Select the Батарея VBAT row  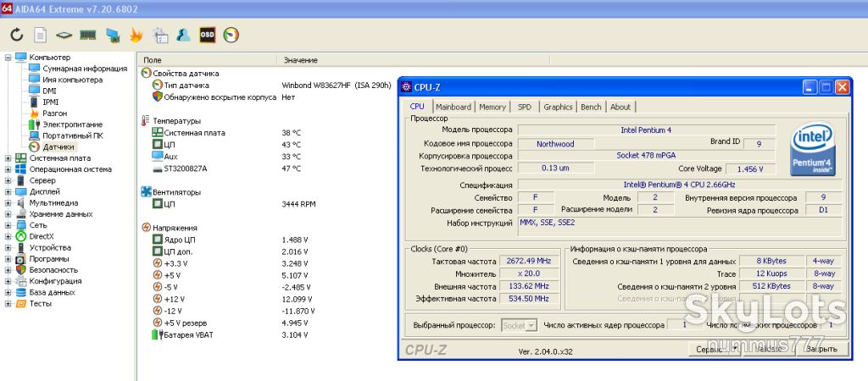coord(231,334)
